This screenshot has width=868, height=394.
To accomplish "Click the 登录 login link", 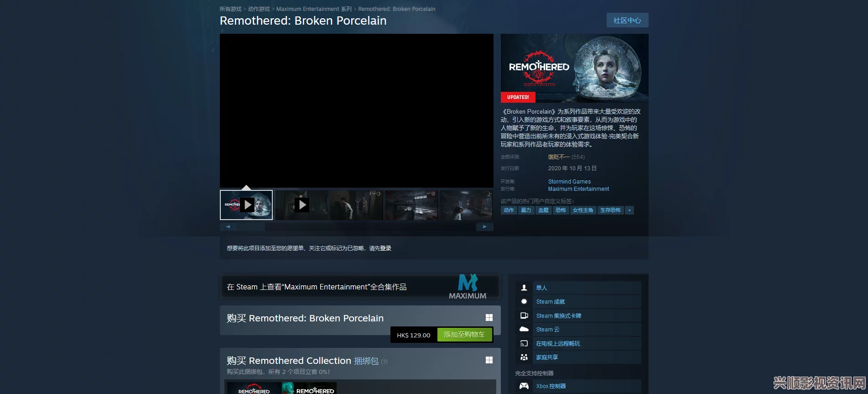I will tap(386, 248).
